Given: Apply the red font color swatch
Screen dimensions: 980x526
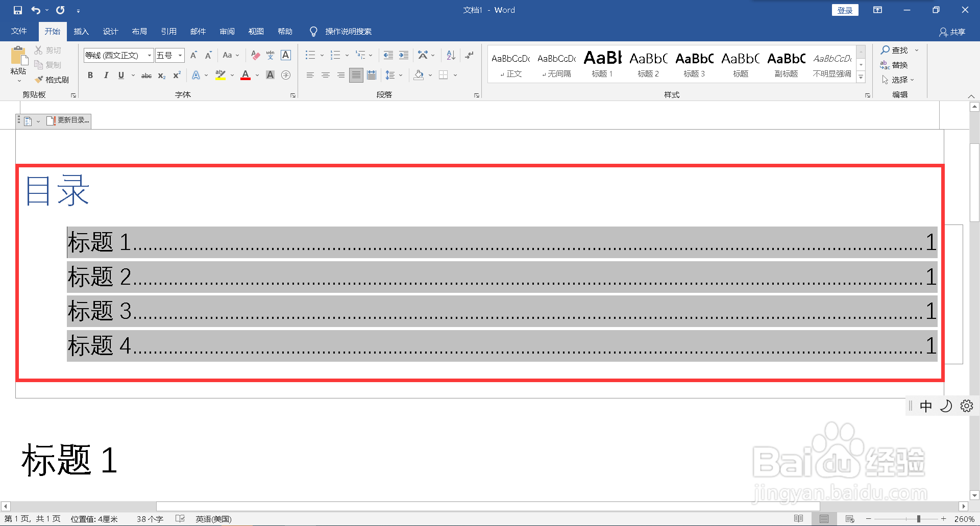Looking at the screenshot, I should [x=246, y=76].
